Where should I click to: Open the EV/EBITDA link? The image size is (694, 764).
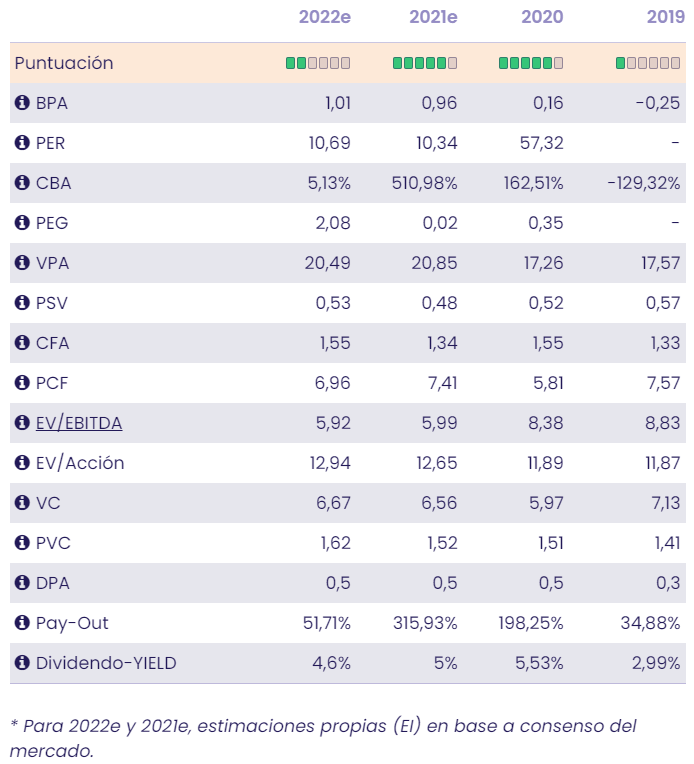[x=79, y=423]
